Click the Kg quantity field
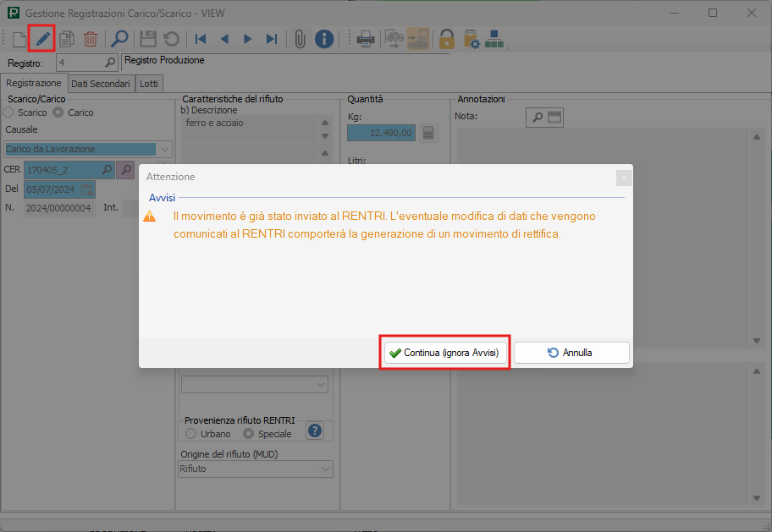The width and height of the screenshot is (772, 532). tap(381, 133)
